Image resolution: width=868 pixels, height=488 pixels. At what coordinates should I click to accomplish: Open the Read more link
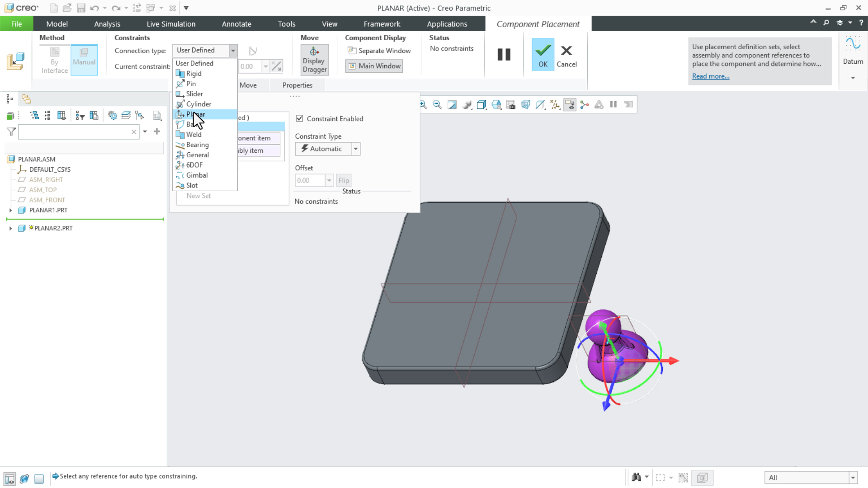coord(710,76)
